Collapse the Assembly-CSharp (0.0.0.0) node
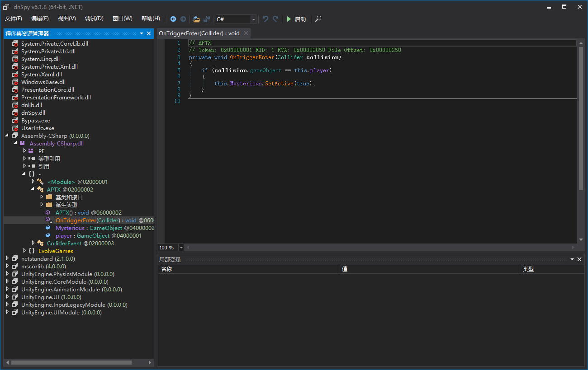Screen dimensions: 588x370 point(7,136)
